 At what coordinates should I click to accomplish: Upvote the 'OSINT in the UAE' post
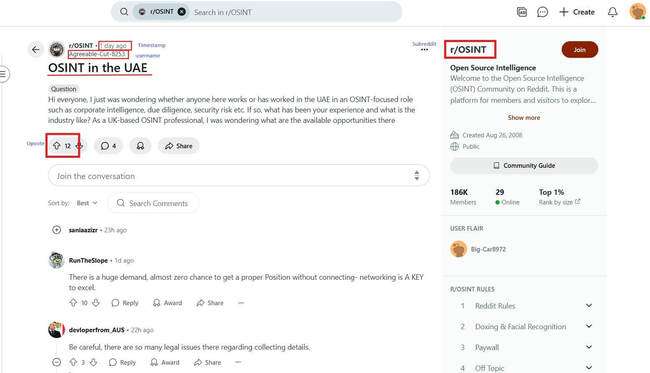pyautogui.click(x=56, y=145)
